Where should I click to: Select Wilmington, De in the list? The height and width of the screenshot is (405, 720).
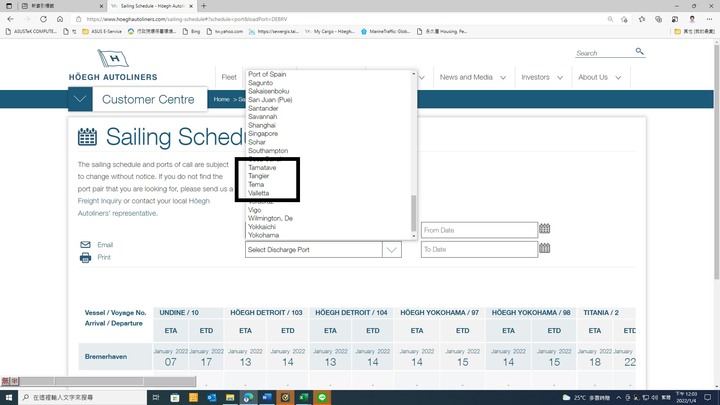tap(270, 218)
